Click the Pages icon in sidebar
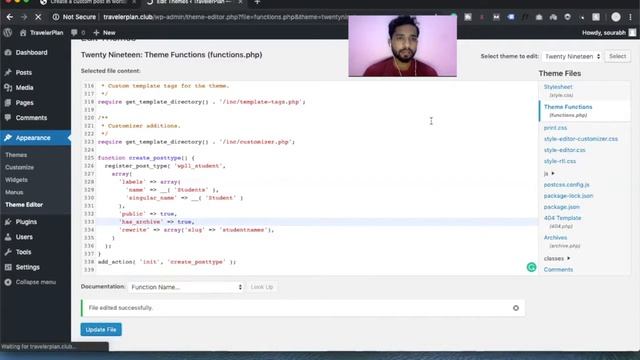The image size is (640, 360). pos(8,103)
